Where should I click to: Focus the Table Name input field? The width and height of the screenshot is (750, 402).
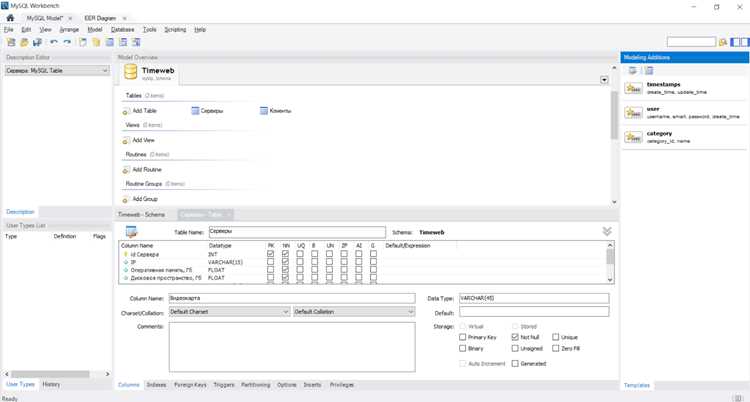click(x=297, y=232)
